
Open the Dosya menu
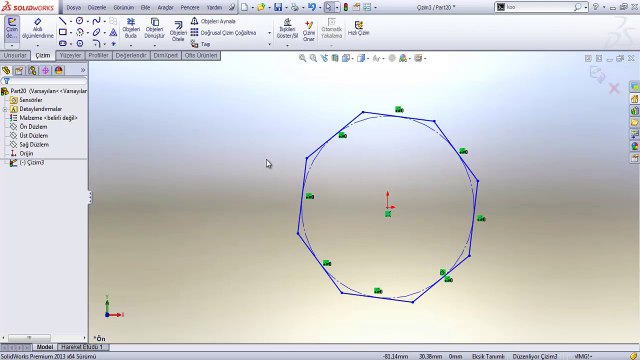pyautogui.click(x=73, y=7)
